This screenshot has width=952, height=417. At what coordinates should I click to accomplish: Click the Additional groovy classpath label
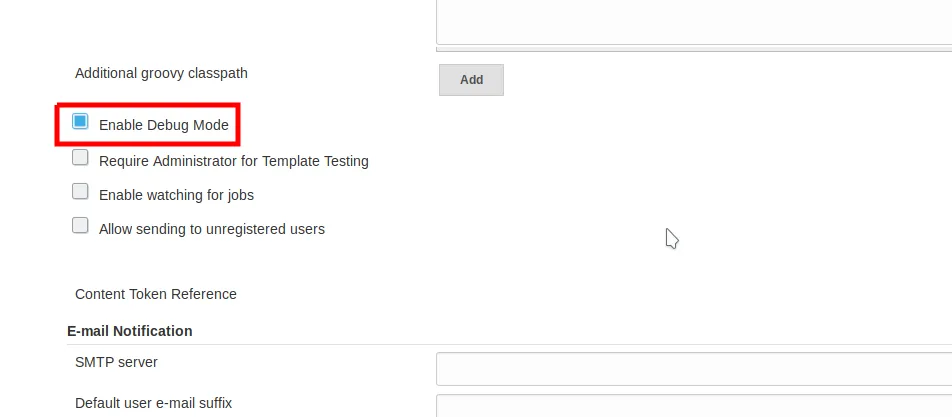[161, 73]
